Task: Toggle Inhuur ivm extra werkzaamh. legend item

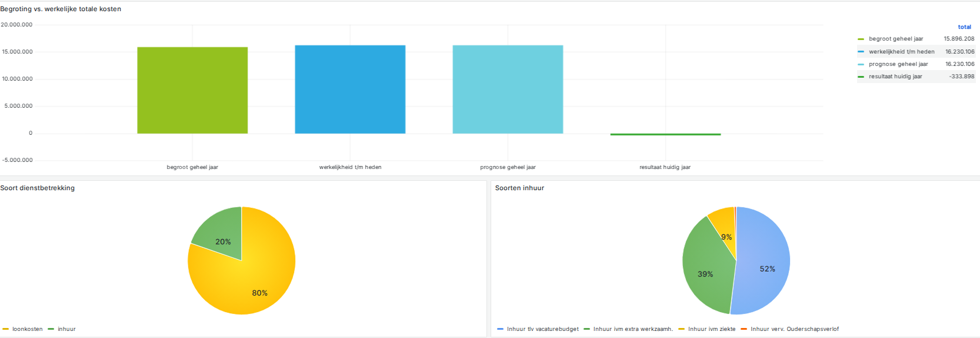Action: coord(633,329)
